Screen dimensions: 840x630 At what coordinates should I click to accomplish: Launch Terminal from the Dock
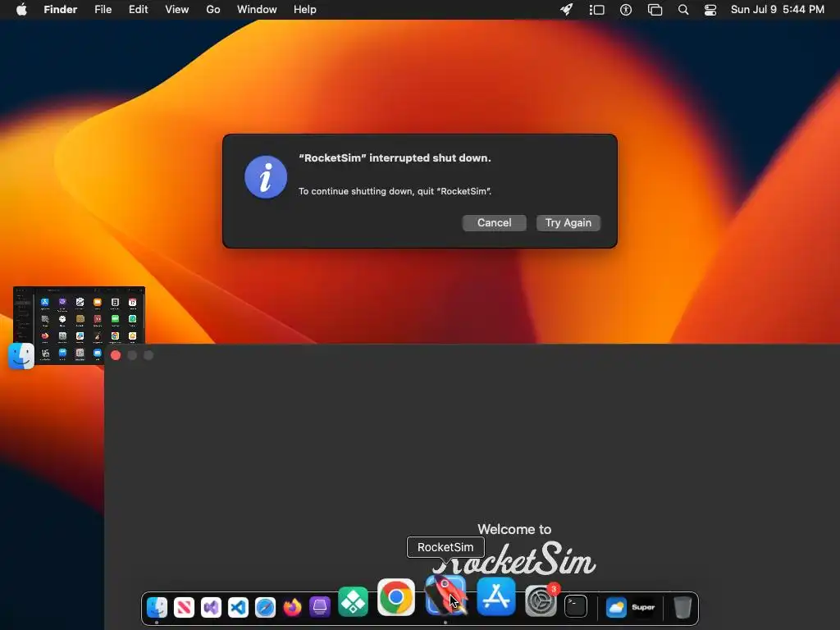(x=576, y=607)
